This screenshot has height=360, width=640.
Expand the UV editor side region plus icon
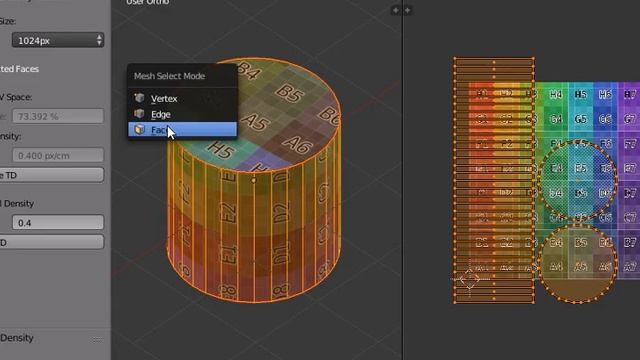[407, 10]
